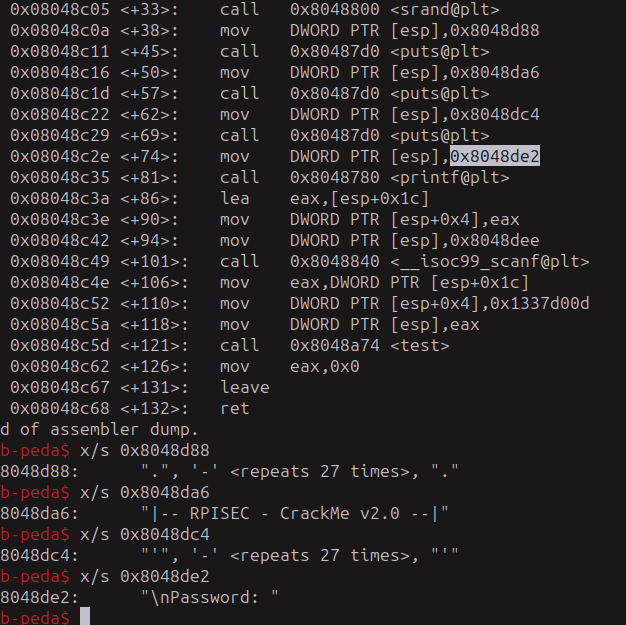Click the leave instruction
The image size is (626, 625).
(x=245, y=387)
